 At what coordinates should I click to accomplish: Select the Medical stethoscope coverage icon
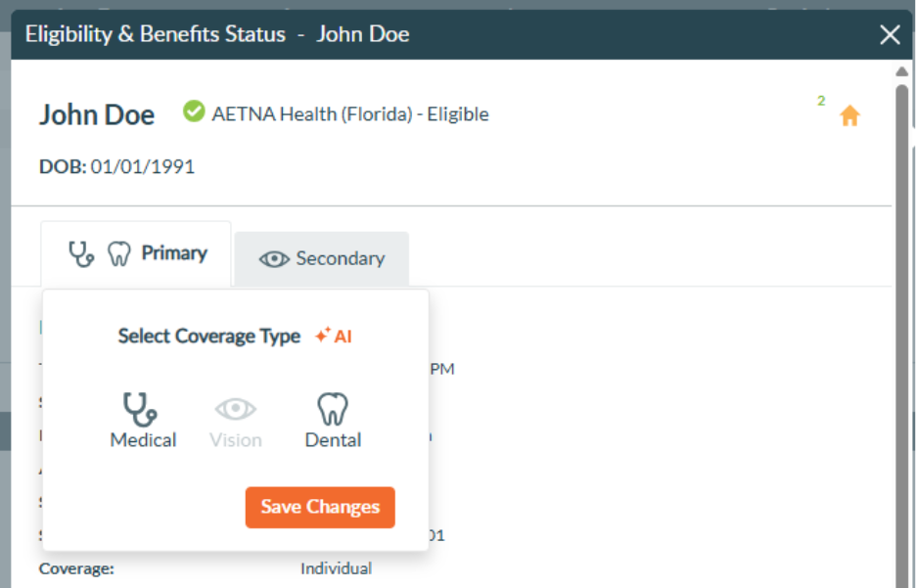pos(142,409)
